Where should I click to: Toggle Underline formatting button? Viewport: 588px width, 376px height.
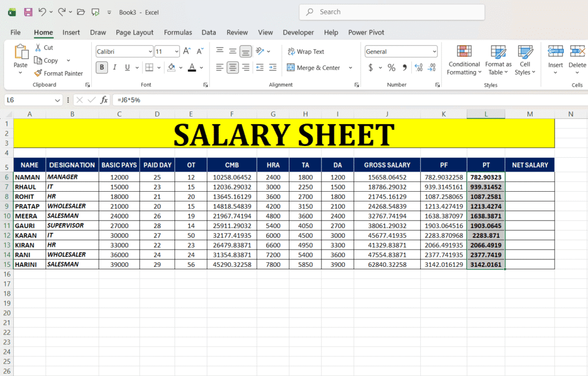point(127,68)
